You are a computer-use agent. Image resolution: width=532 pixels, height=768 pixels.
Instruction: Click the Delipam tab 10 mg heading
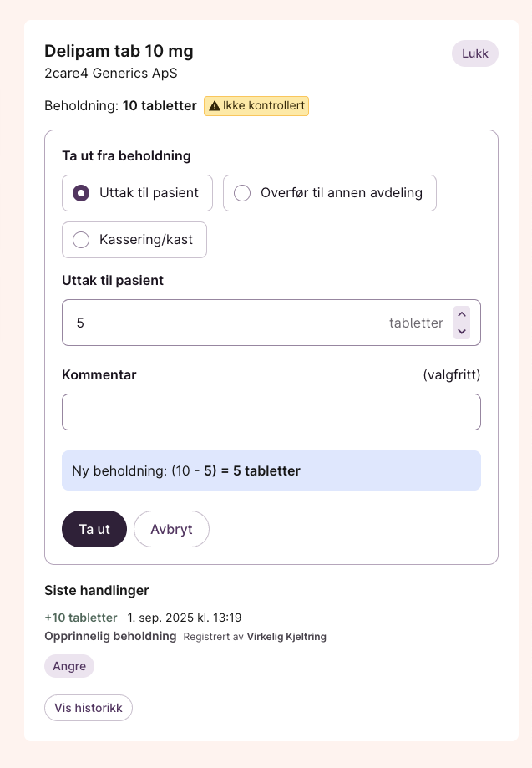click(x=119, y=51)
